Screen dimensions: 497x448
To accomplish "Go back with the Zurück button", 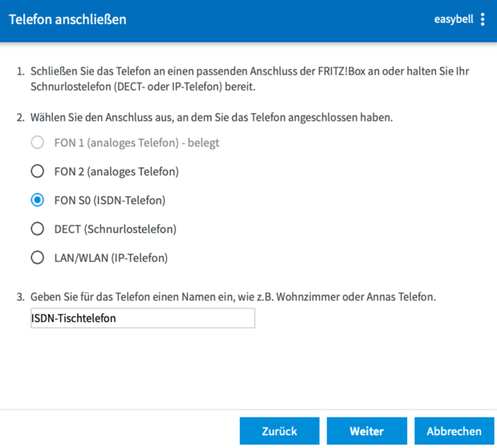I will click(x=279, y=431).
